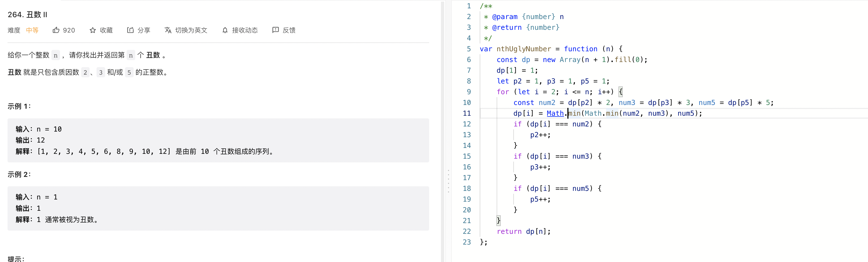Click the star favorite icon
868x262 pixels.
pyautogui.click(x=93, y=30)
